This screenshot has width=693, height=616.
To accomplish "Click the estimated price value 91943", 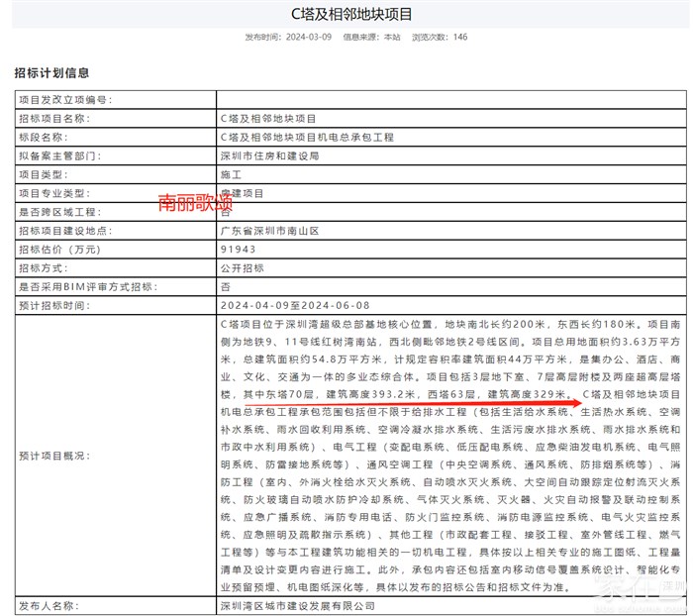I will click(x=238, y=250).
